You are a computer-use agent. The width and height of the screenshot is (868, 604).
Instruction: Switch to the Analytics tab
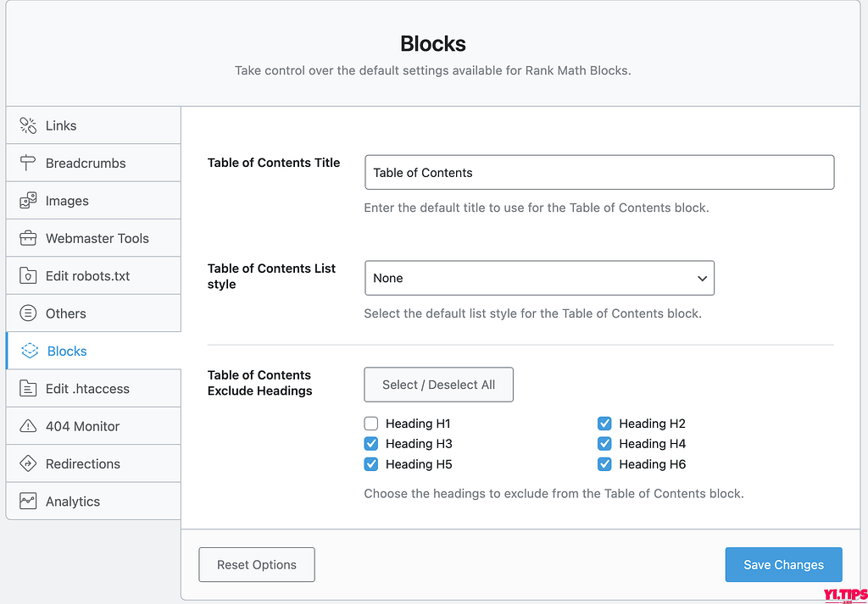pyautogui.click(x=93, y=501)
